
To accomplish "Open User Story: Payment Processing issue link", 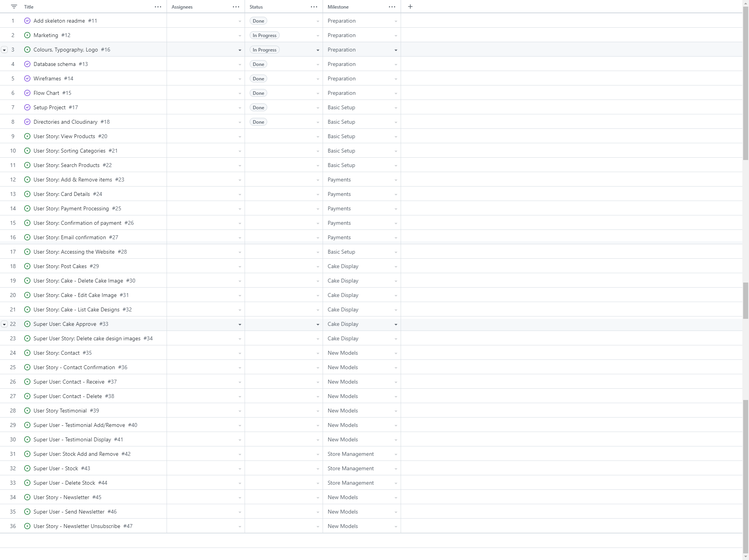I will click(x=71, y=208).
